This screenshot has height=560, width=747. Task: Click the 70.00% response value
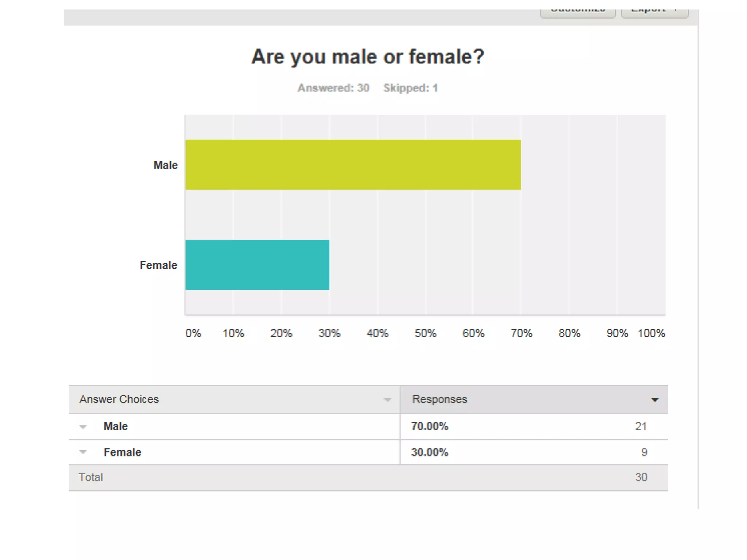[x=429, y=427]
